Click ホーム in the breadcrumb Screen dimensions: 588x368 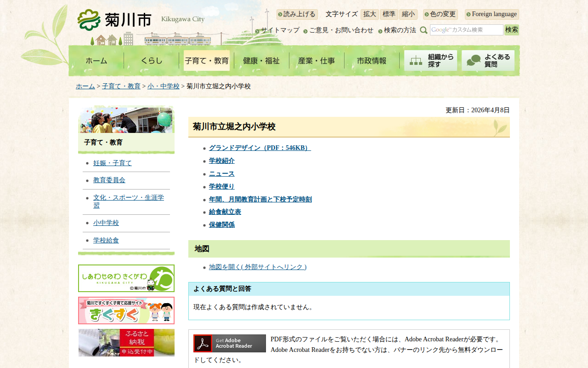coord(85,86)
